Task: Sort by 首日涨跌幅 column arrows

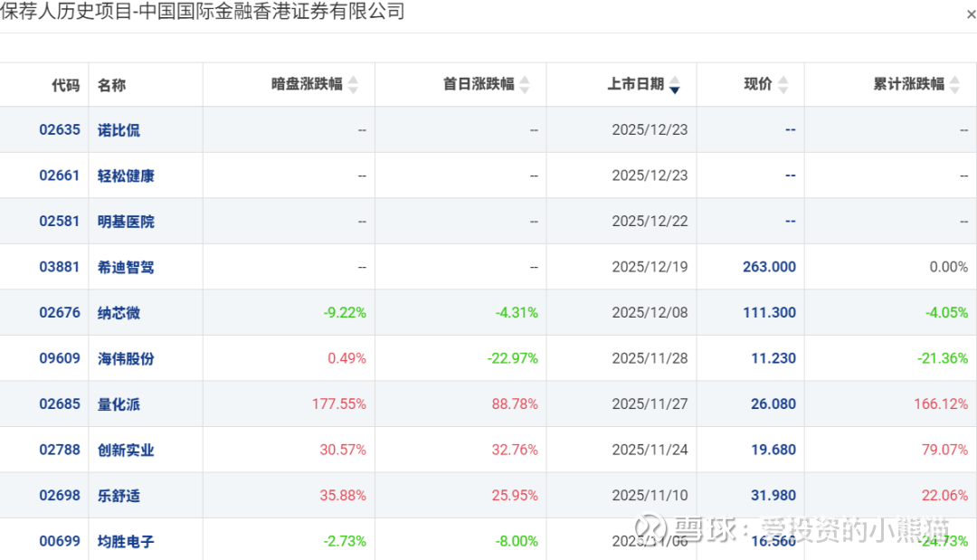Action: pyautogui.click(x=525, y=85)
